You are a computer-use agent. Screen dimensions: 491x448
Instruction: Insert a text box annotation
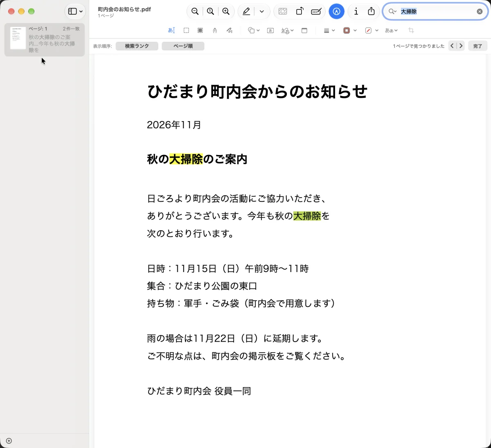[x=270, y=30]
